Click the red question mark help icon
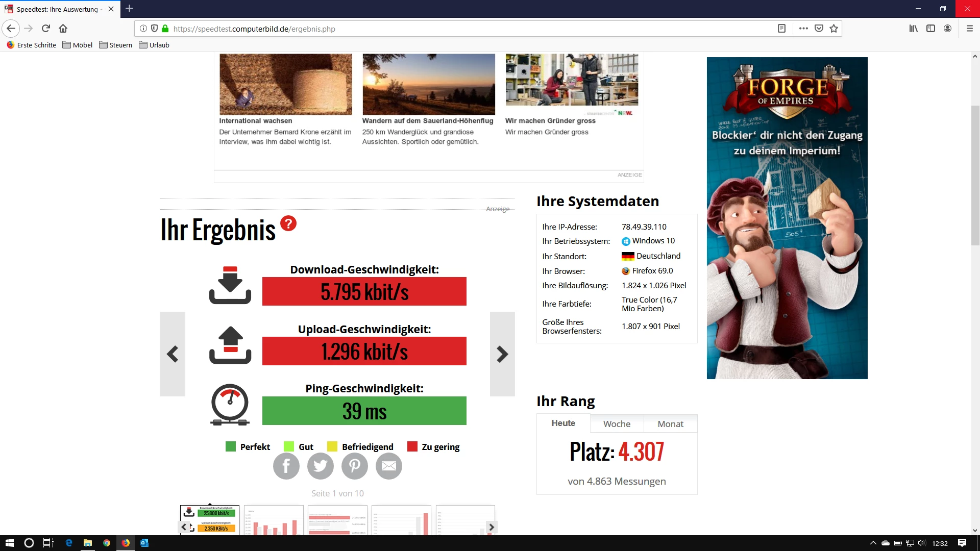 (x=288, y=223)
